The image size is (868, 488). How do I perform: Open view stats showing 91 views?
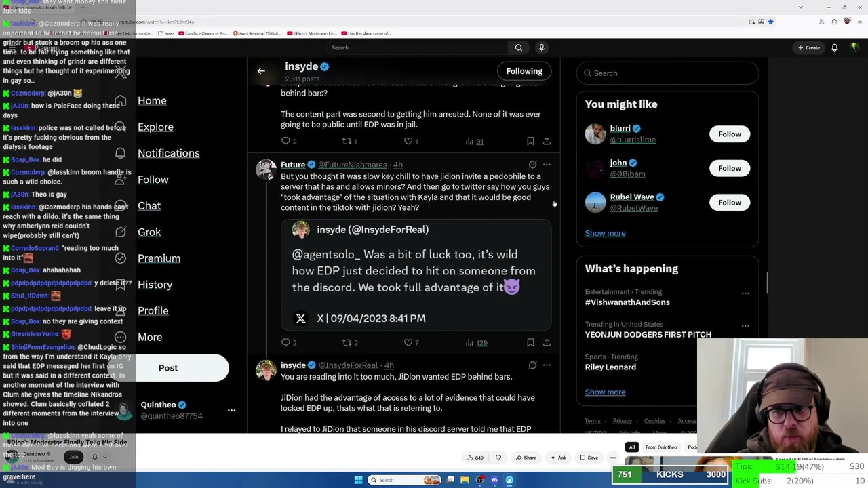click(x=474, y=141)
